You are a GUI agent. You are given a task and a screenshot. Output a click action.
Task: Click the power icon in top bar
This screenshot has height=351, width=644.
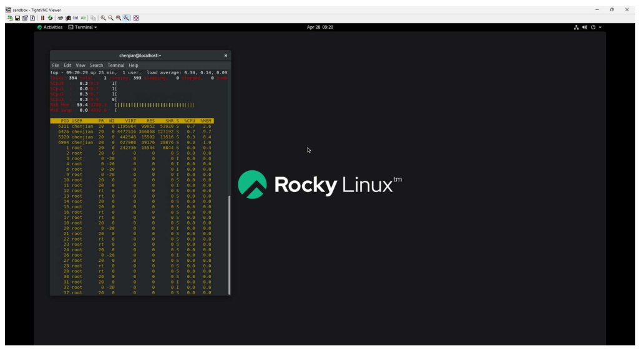593,27
